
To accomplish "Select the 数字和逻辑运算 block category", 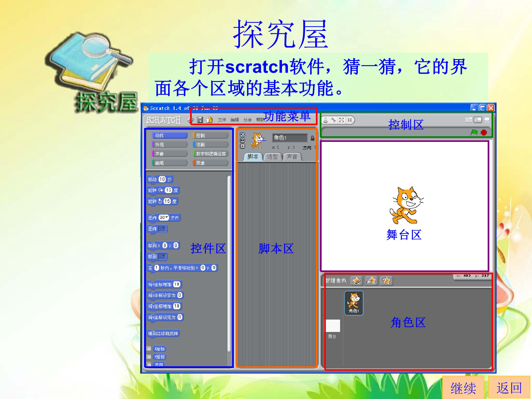I will tap(210, 154).
